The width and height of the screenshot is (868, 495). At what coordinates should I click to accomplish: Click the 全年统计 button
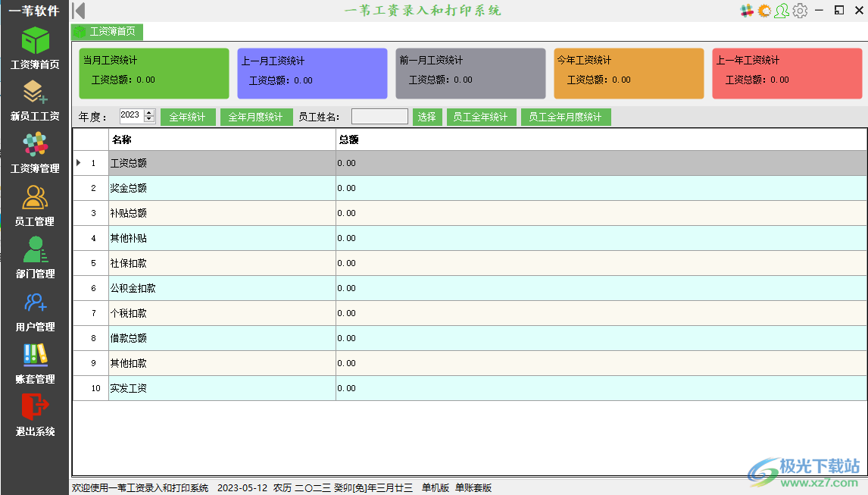[x=188, y=117]
